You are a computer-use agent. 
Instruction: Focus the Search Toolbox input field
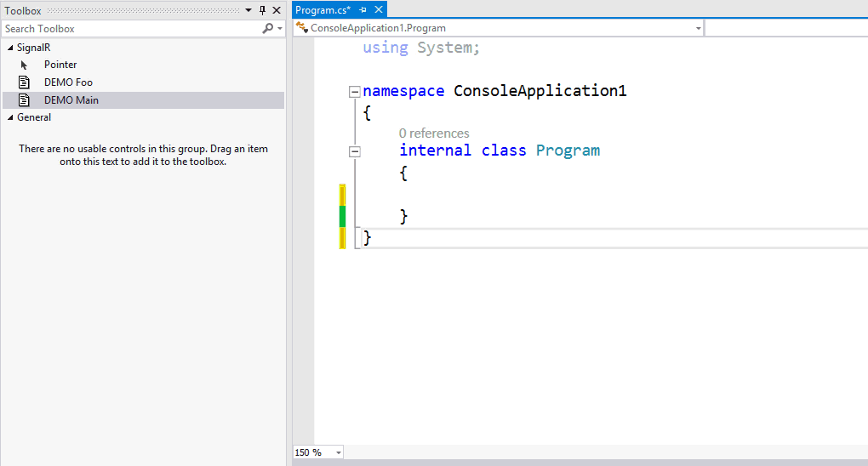[x=128, y=29]
